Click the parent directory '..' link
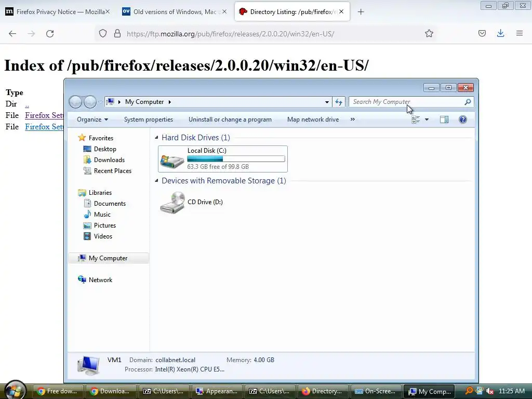 coord(27,104)
